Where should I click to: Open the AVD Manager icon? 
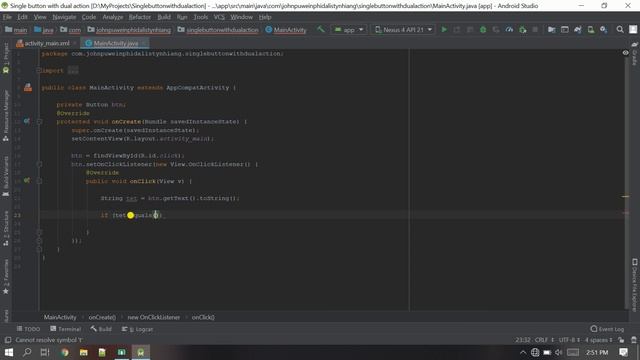pos(591,30)
